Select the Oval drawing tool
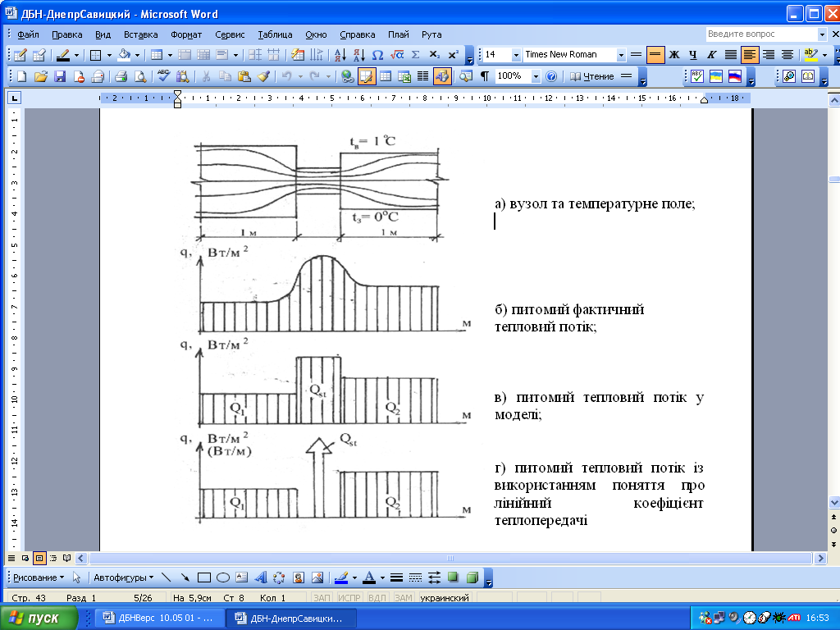The width and height of the screenshot is (840, 630). [223, 577]
